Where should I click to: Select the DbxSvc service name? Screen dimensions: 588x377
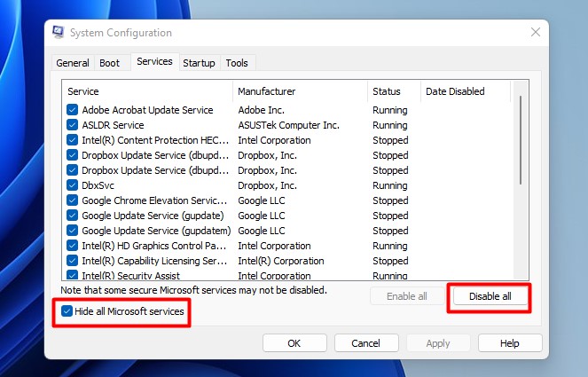pyautogui.click(x=98, y=185)
